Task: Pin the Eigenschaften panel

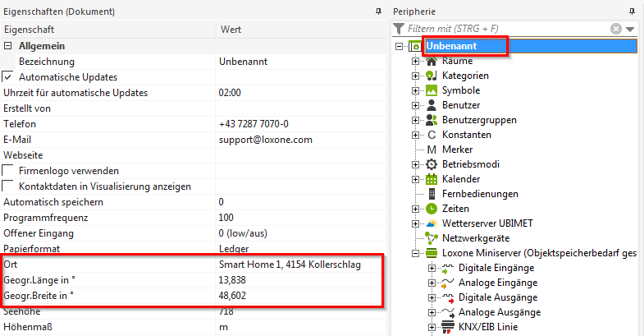Action: pyautogui.click(x=377, y=12)
